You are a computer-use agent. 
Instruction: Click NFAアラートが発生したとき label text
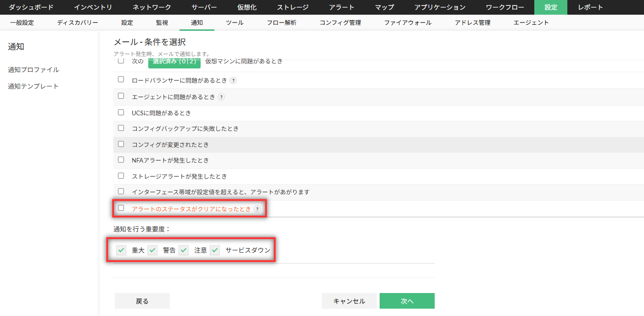[170, 161]
